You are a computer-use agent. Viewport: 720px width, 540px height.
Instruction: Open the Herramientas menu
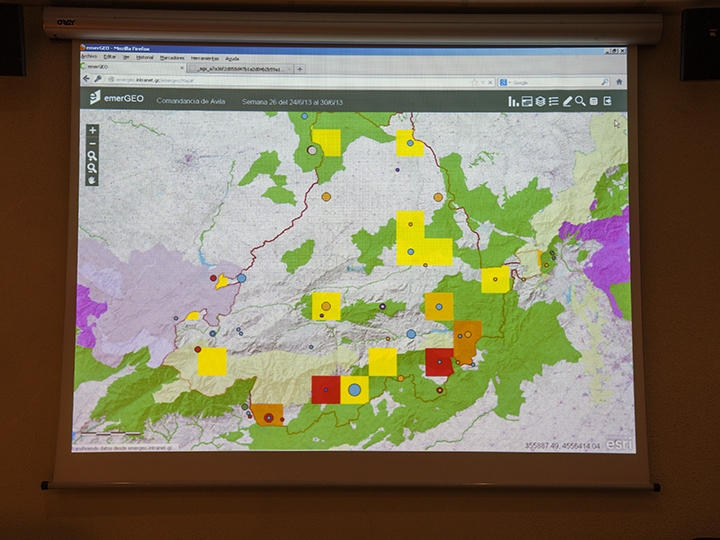[204, 58]
